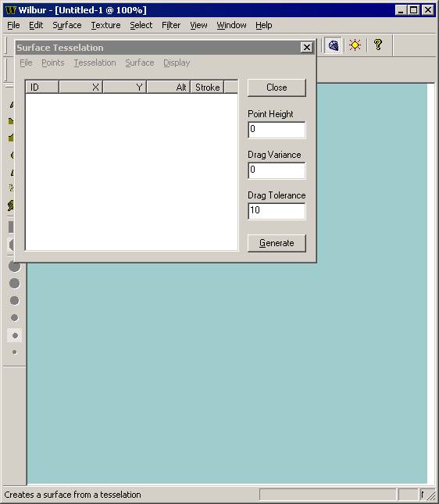Open help with the yellow question mark icon

click(x=378, y=45)
